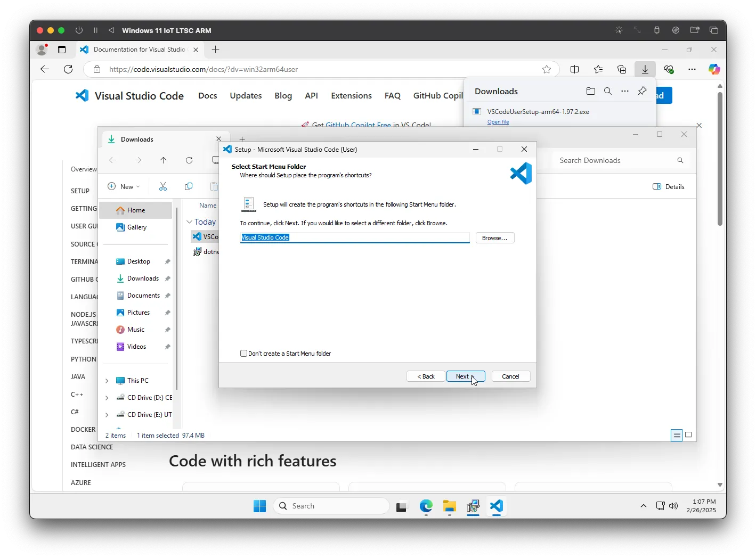This screenshot has height=558, width=756.
Task: Pin the Downloads panel in Edge
Action: pyautogui.click(x=642, y=91)
